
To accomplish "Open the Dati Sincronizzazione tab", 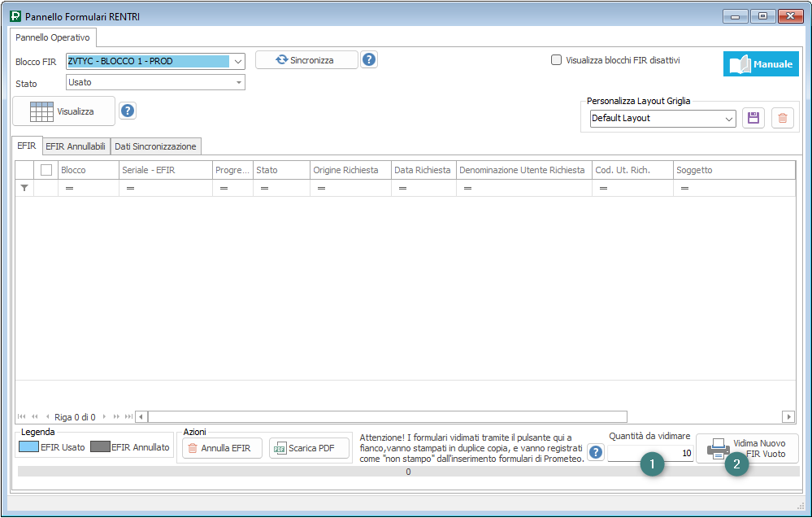I will coord(155,146).
